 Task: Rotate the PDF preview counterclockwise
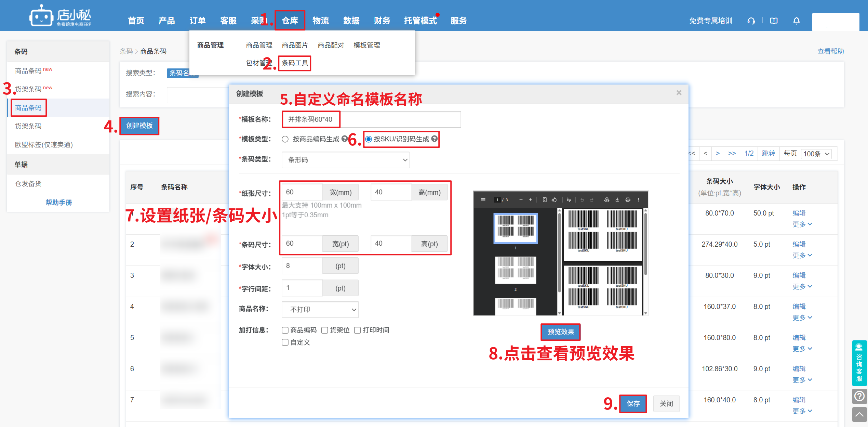(554, 200)
